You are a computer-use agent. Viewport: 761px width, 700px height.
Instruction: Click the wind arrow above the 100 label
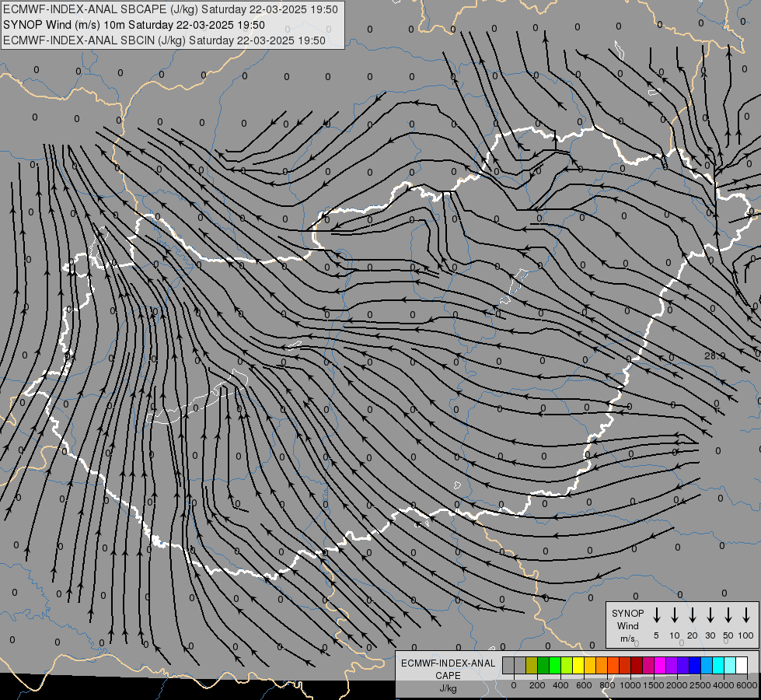[x=746, y=615]
